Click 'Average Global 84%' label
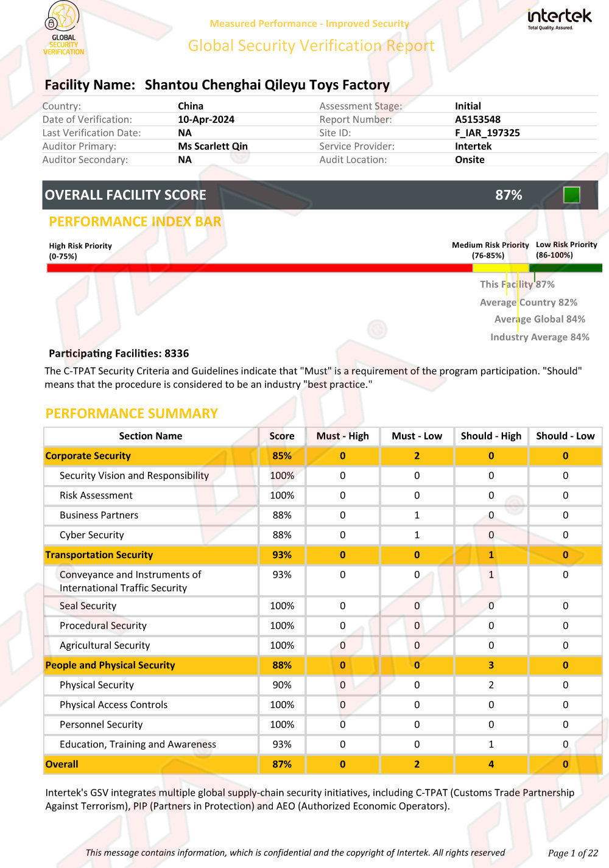Screen dimensions: 609x868 [540, 319]
